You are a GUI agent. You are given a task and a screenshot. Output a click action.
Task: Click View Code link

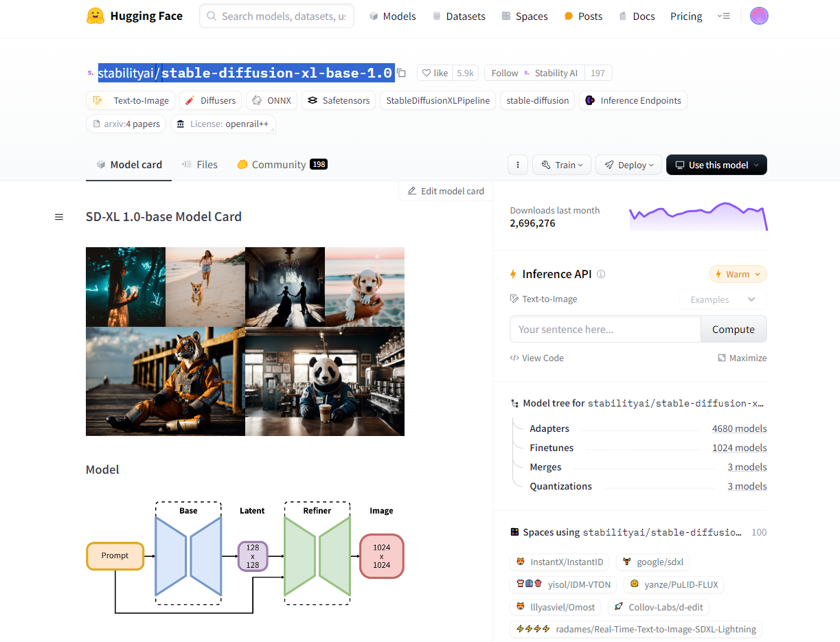pos(536,358)
